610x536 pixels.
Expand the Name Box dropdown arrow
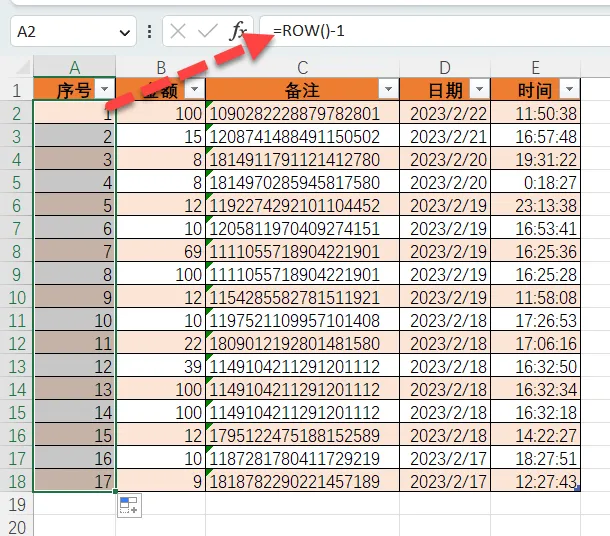coord(125,33)
